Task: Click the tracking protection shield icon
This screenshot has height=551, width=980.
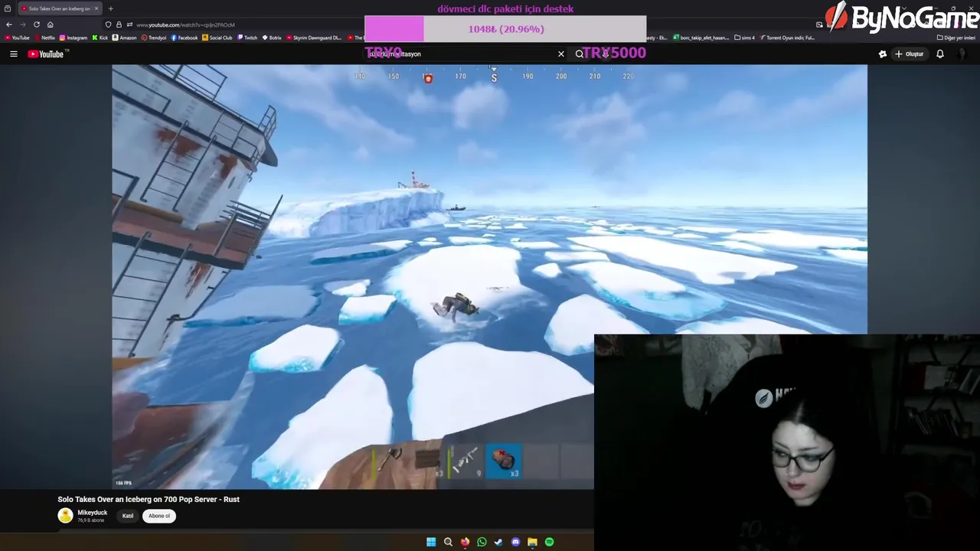Action: coord(108,24)
